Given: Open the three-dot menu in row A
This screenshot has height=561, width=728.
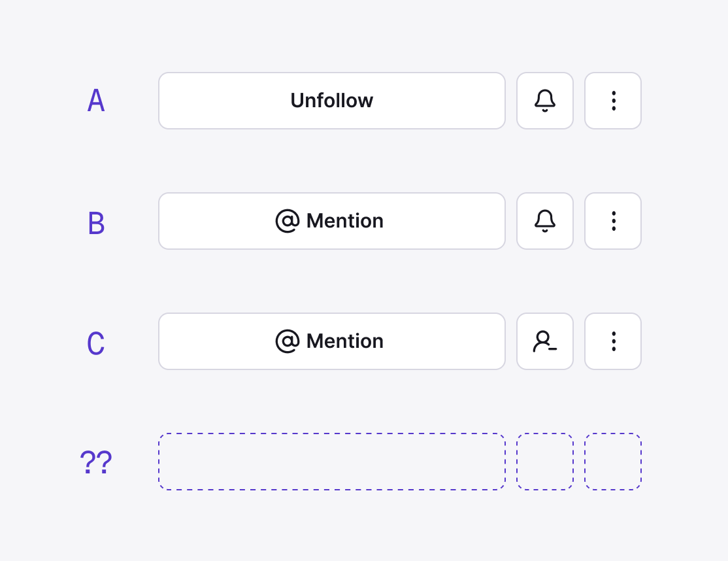Looking at the screenshot, I should [x=613, y=101].
